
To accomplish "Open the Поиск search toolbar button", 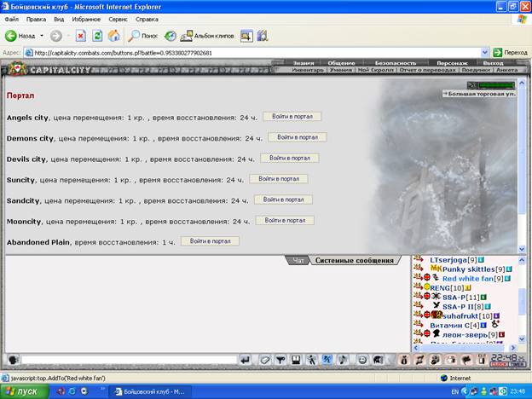I will click(142, 36).
